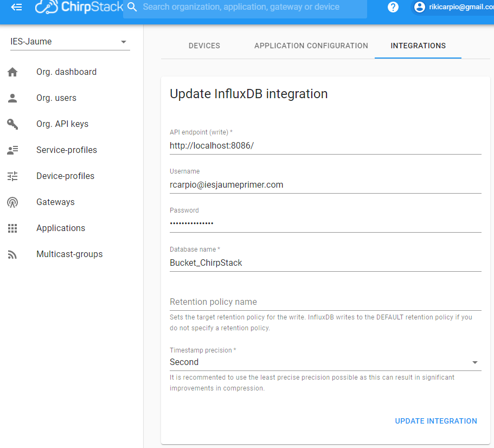The image size is (494, 448).
Task: Click the Update InfluxDB integration heading
Action: coord(249,94)
